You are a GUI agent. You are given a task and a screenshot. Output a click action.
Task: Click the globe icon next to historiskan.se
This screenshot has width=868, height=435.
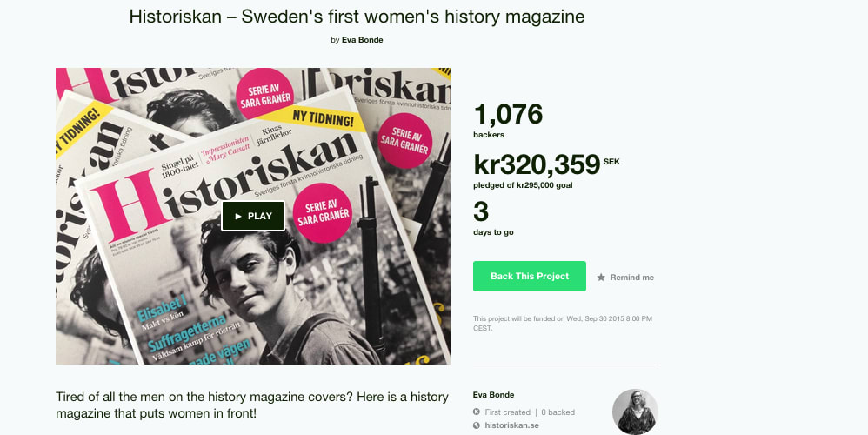coord(477,425)
